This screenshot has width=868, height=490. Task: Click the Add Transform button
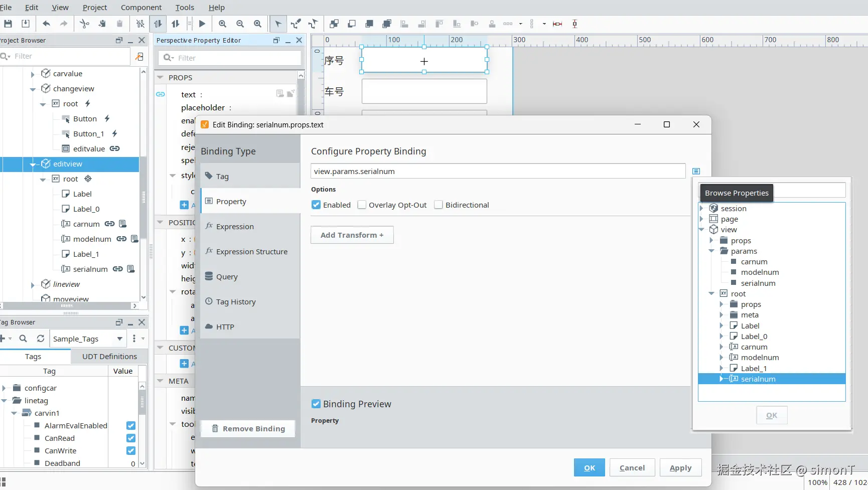pos(352,235)
